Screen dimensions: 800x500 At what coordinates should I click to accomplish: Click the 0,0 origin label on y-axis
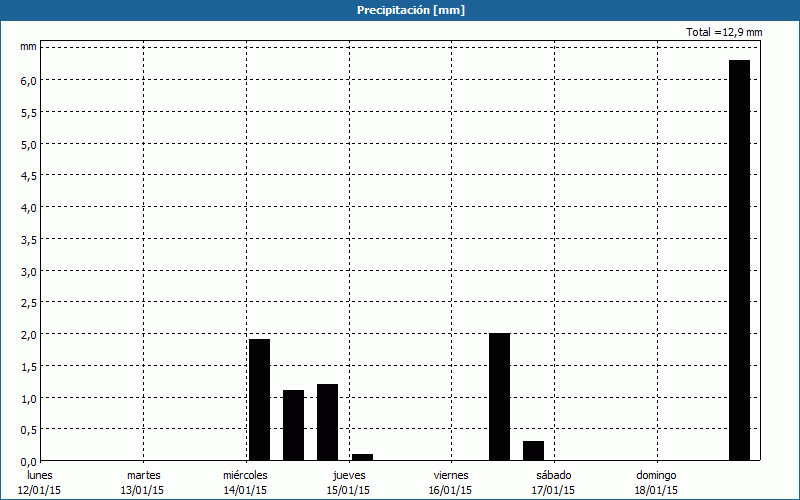[x=28, y=462]
